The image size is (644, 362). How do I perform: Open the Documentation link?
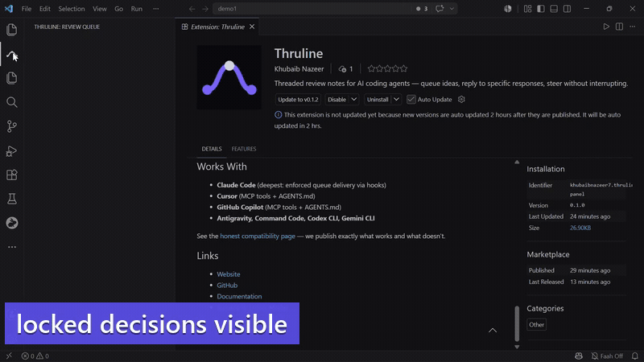click(x=239, y=296)
